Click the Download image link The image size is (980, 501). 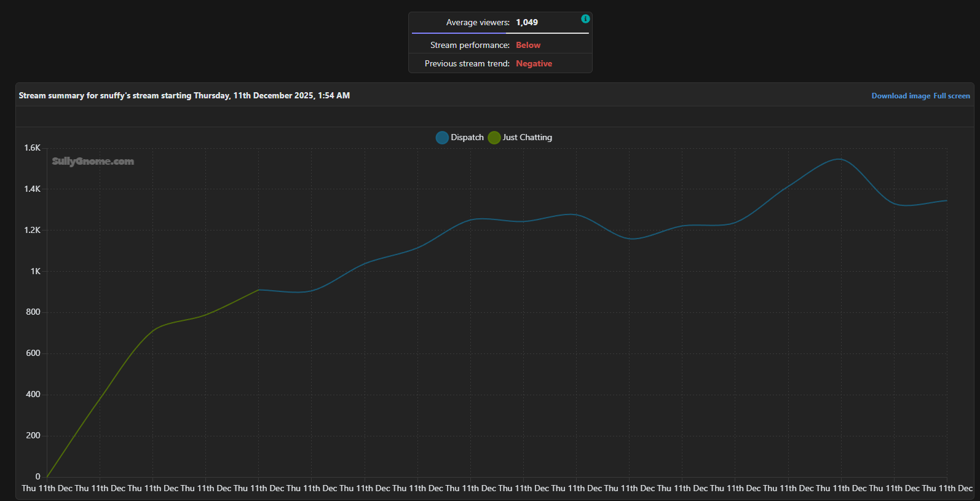901,96
